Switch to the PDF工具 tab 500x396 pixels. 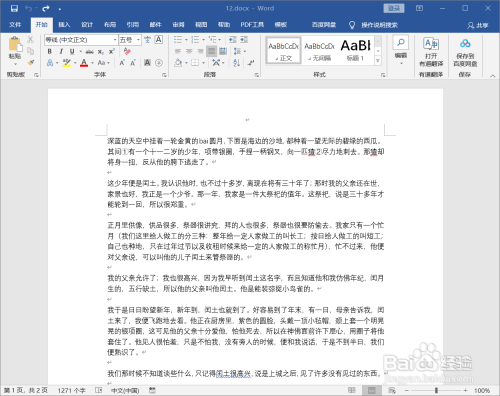click(x=252, y=25)
